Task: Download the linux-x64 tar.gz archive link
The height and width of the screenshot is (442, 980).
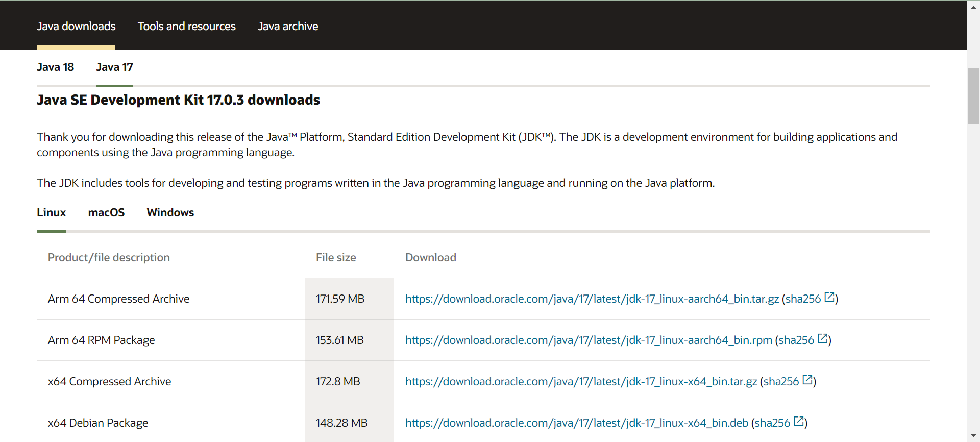Action: 581,381
